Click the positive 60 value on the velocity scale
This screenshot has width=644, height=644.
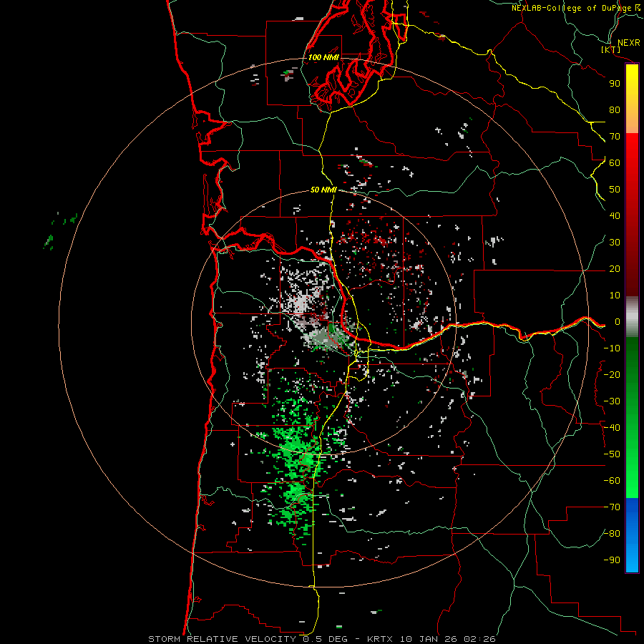coord(615,162)
